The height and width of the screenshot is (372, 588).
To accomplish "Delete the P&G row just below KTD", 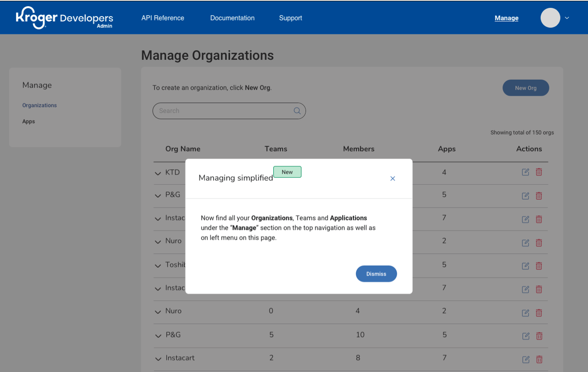I will pyautogui.click(x=539, y=196).
